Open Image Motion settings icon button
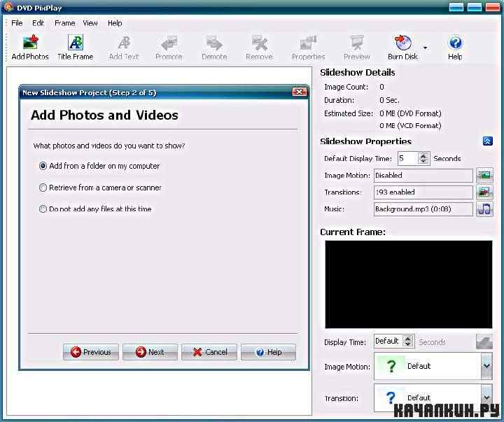504x422 pixels. 484,176
